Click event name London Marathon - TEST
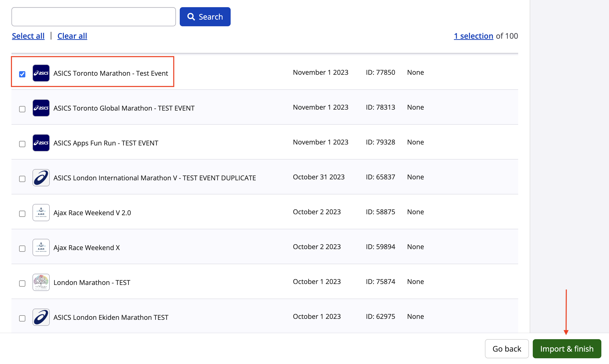This screenshot has height=364, width=609. (x=92, y=282)
